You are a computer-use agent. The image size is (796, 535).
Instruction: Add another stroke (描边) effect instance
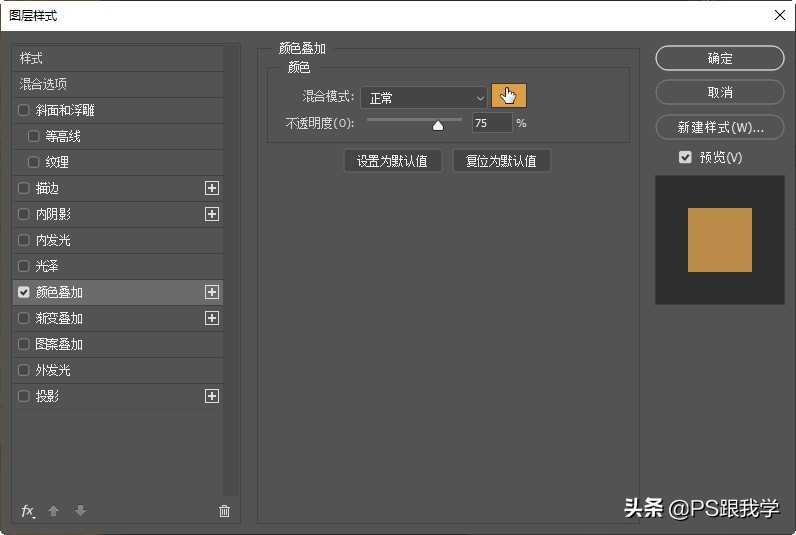click(x=212, y=188)
